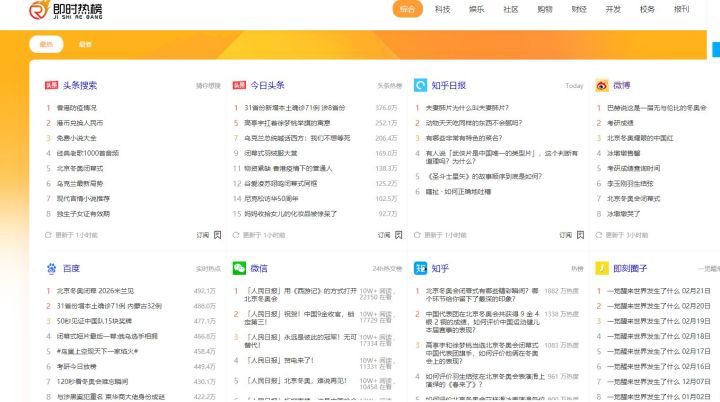This screenshot has width=720, height=402.
Task: Open the 微信 card title
Action: [x=259, y=268]
